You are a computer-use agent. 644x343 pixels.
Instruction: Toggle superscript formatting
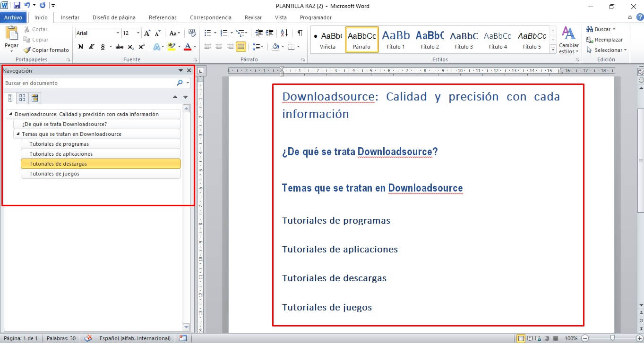(x=142, y=47)
